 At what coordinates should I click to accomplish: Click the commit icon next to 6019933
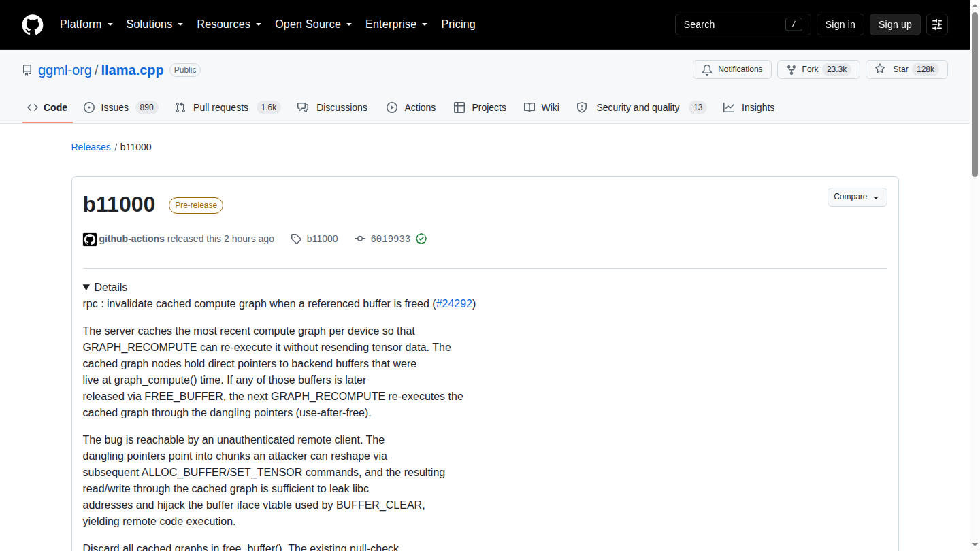360,239
